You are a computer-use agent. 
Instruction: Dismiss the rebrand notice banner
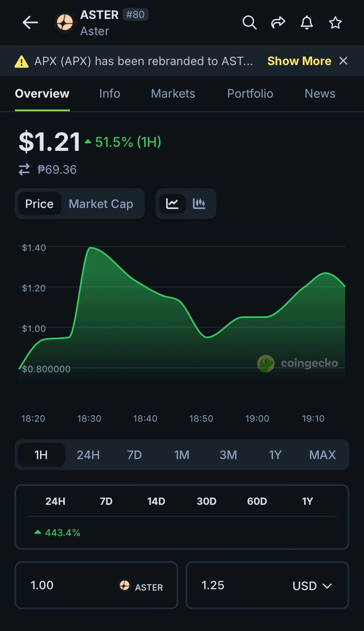pyautogui.click(x=343, y=61)
